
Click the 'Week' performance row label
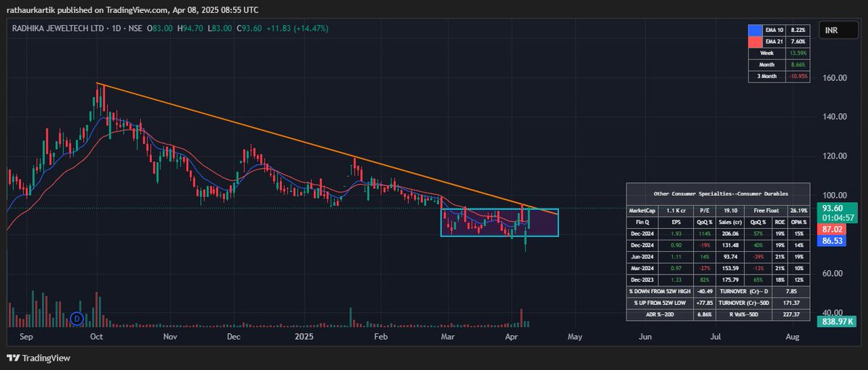tap(767, 53)
